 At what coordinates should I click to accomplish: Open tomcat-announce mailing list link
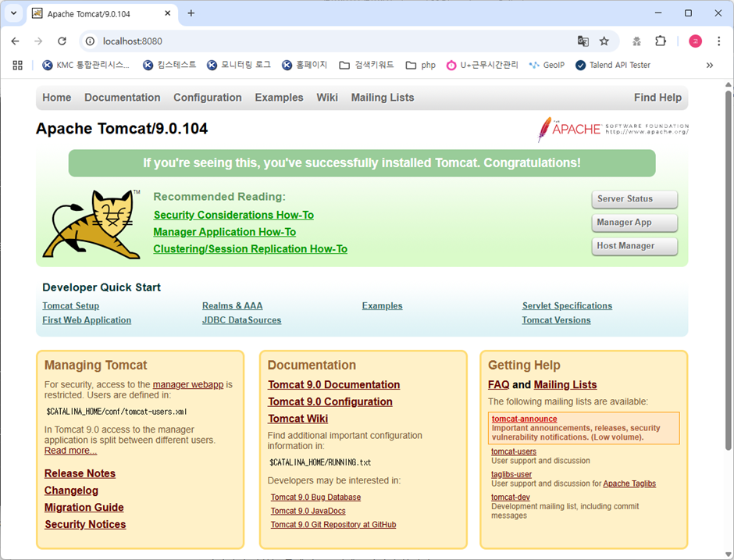[x=524, y=419]
